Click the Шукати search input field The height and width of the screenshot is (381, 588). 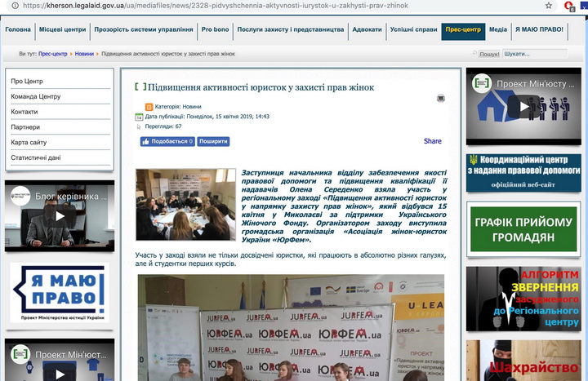click(533, 54)
